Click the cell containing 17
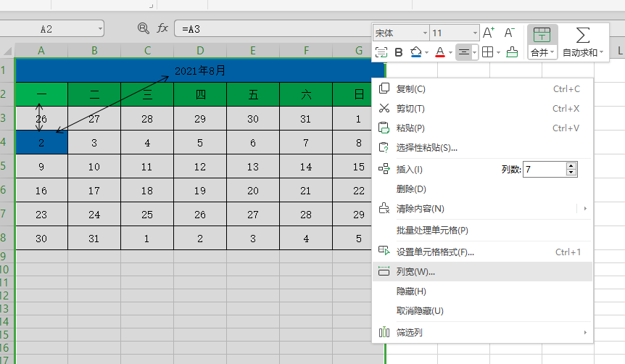 pyautogui.click(x=94, y=190)
